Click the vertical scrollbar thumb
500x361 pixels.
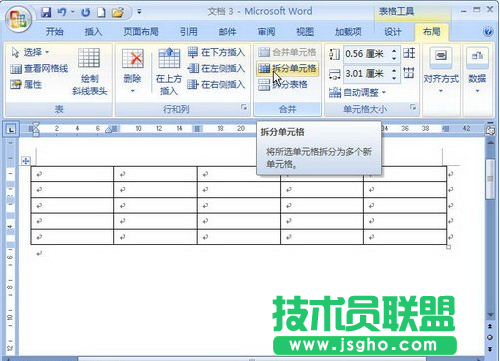coord(490,179)
